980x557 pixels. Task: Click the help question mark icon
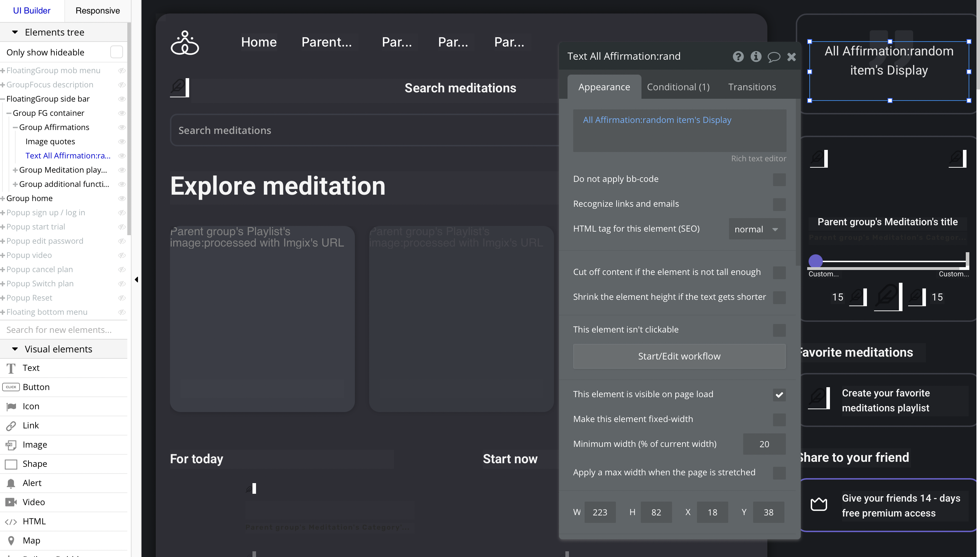point(738,56)
